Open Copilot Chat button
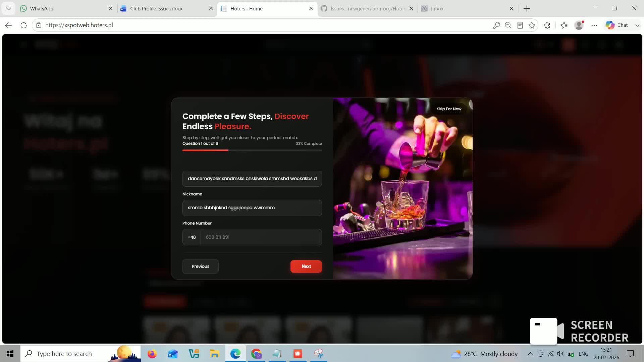 click(616, 25)
